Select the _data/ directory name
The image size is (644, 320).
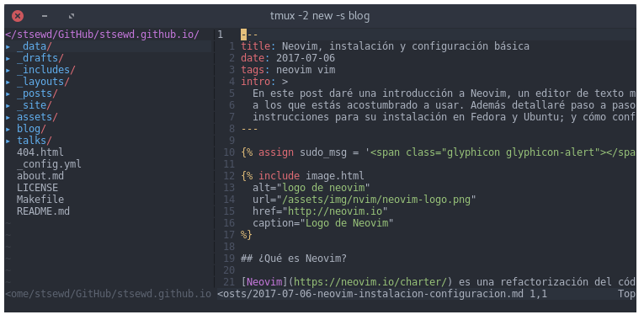(34, 46)
